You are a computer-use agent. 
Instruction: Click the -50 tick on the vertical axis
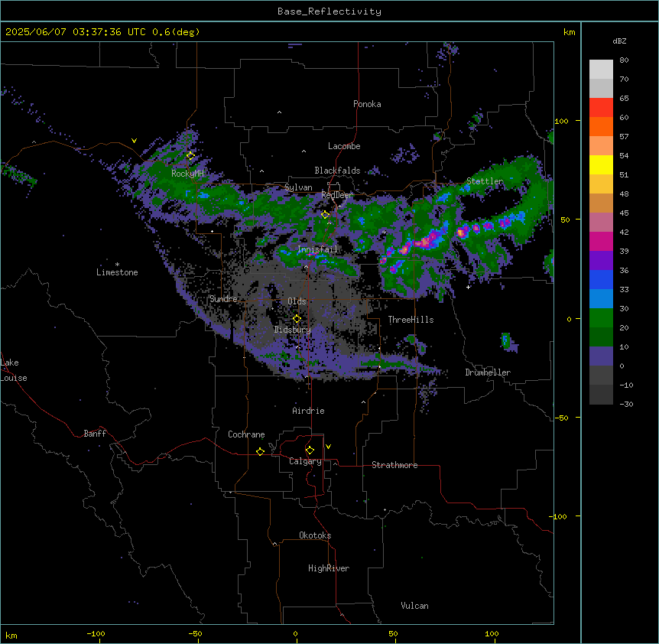pos(561,418)
